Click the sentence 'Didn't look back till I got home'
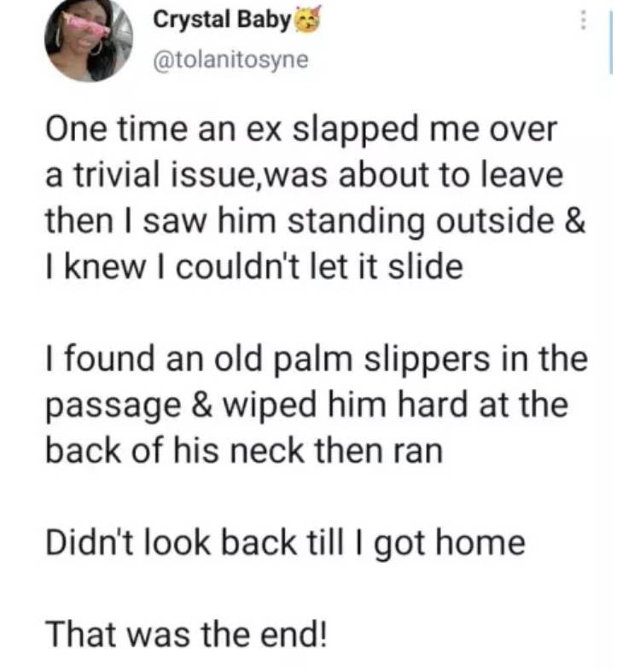The width and height of the screenshot is (640, 672). (x=285, y=542)
